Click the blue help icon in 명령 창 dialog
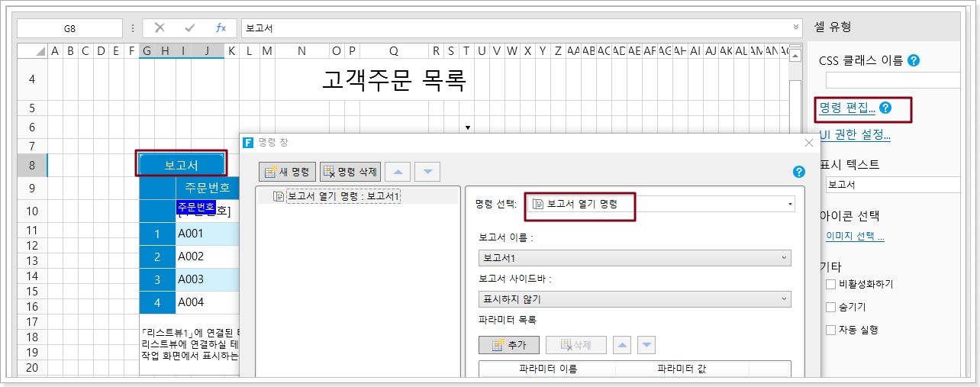 pyautogui.click(x=799, y=172)
